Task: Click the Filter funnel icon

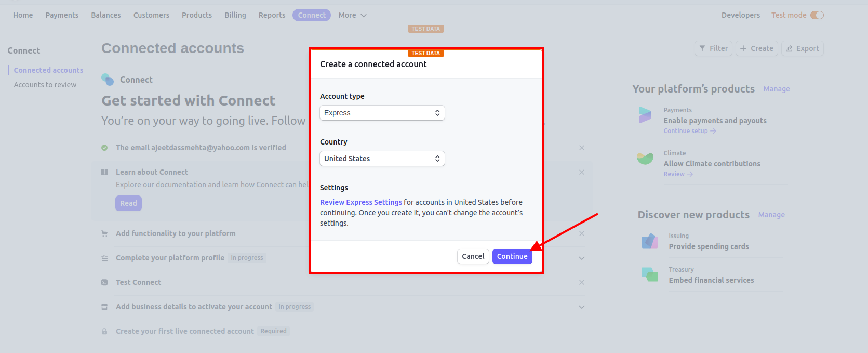Action: point(702,48)
